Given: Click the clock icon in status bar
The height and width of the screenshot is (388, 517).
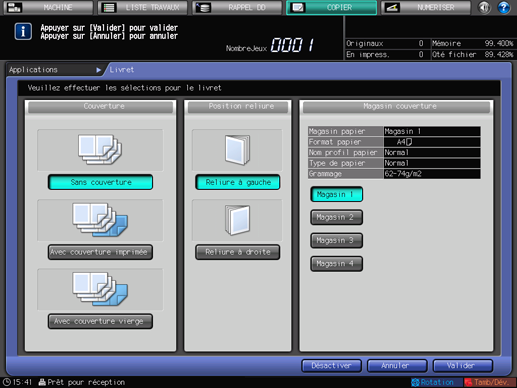Looking at the screenshot, I should coord(7,382).
